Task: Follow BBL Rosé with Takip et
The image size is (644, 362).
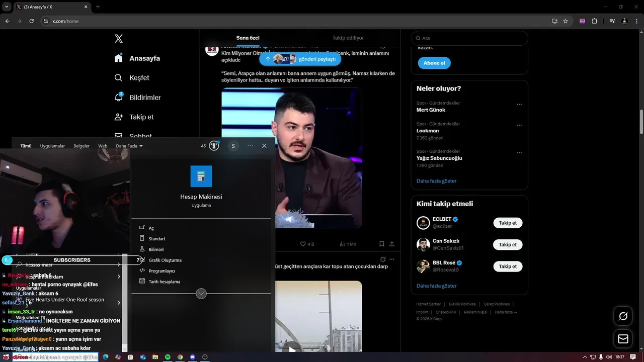Action: [x=508, y=266]
